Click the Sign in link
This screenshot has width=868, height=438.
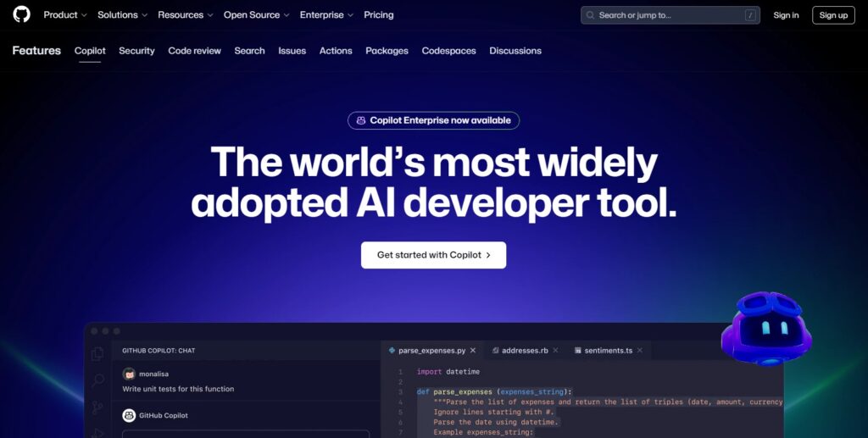click(x=786, y=15)
